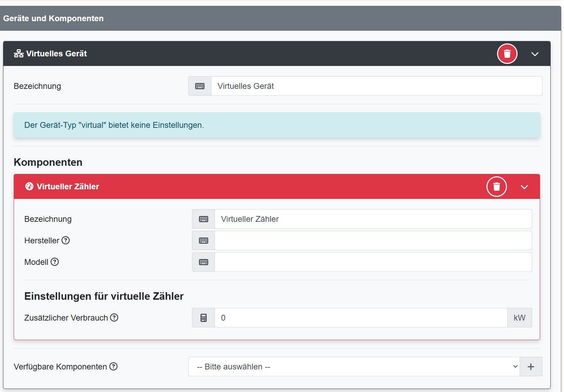
Task: Click keyboard icon of device Bezeichnung field
Action: click(200, 86)
